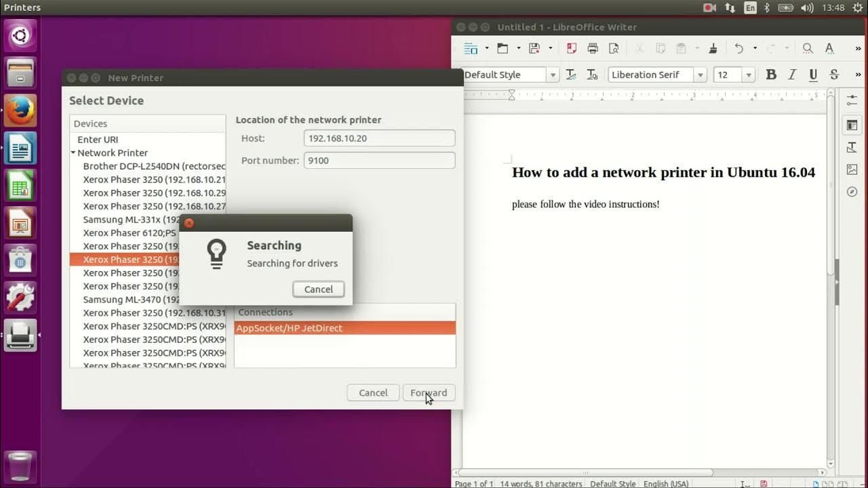Open the Navigator compass in Writer sidebar
868x488 pixels.
(x=852, y=192)
